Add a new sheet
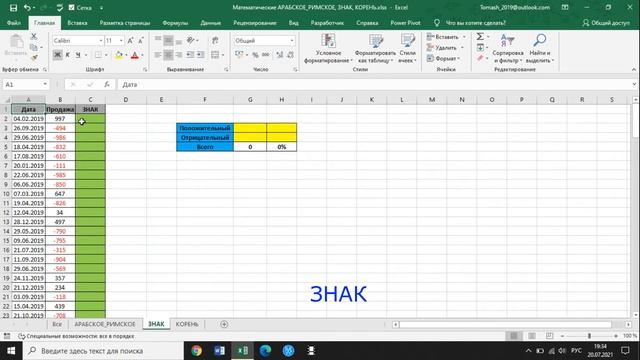Image resolution: width=640 pixels, height=360 pixels. 224,324
